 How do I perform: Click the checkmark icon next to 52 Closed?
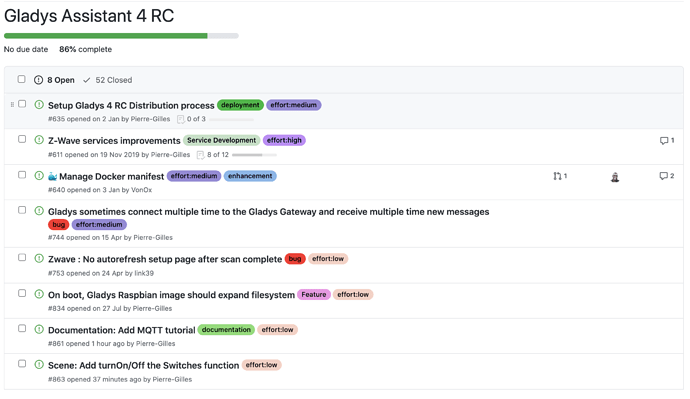click(x=87, y=80)
